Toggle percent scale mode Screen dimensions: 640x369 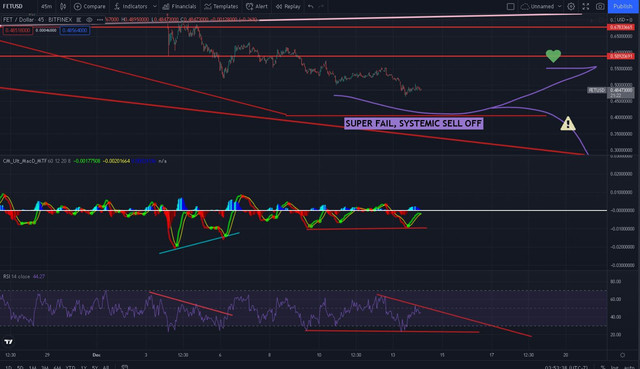603,367
